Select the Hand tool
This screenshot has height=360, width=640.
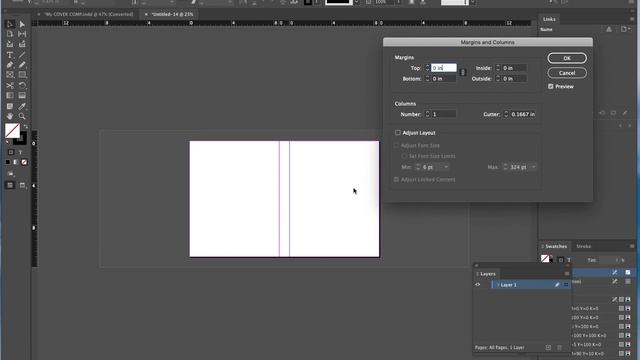(x=10, y=116)
